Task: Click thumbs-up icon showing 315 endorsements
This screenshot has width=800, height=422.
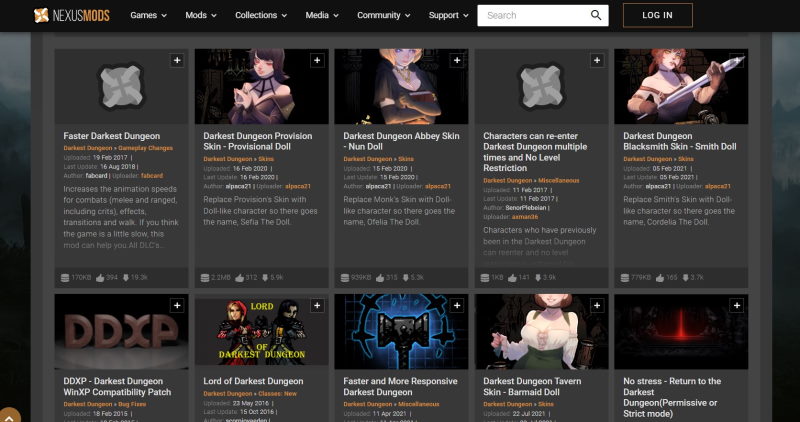Action: tap(380, 278)
